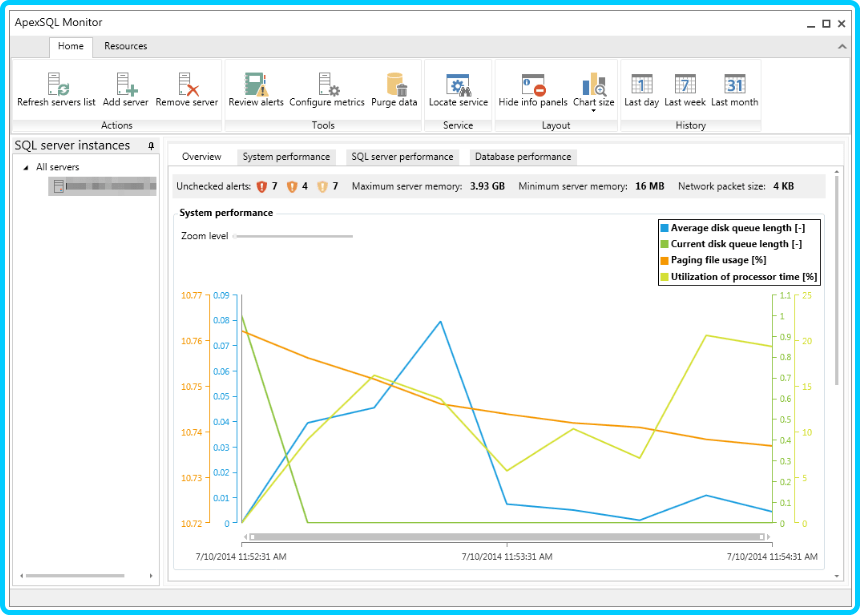Viewport: 860px width, 615px height.
Task: Click the server tree horizontal scrollbar
Action: 75,575
